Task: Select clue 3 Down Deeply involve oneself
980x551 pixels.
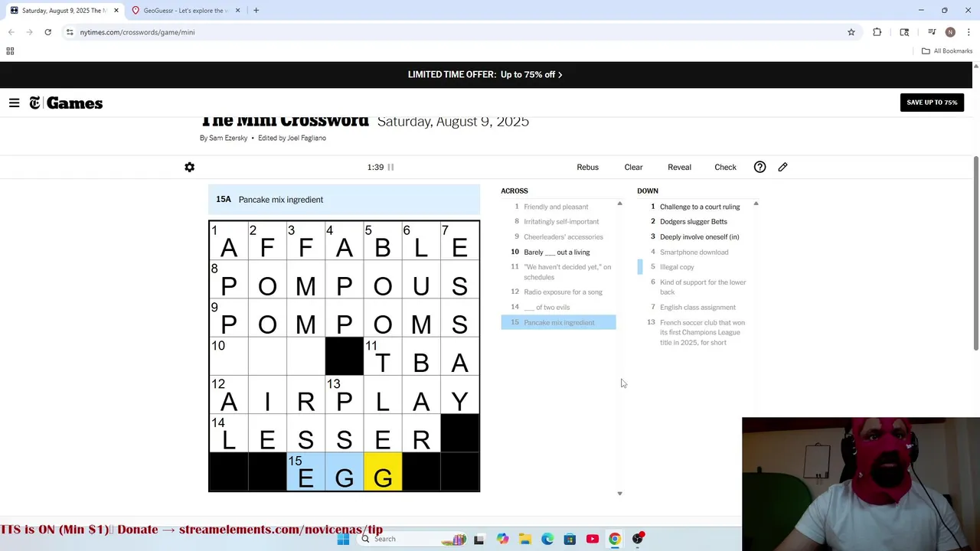Action: pyautogui.click(x=694, y=236)
